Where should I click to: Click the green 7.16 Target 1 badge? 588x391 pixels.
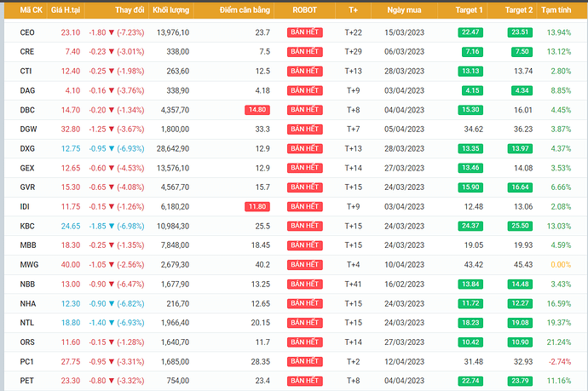(x=472, y=52)
